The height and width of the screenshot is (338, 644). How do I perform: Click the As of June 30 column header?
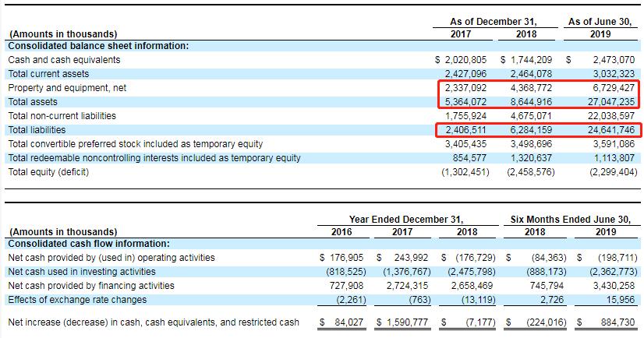coord(598,21)
